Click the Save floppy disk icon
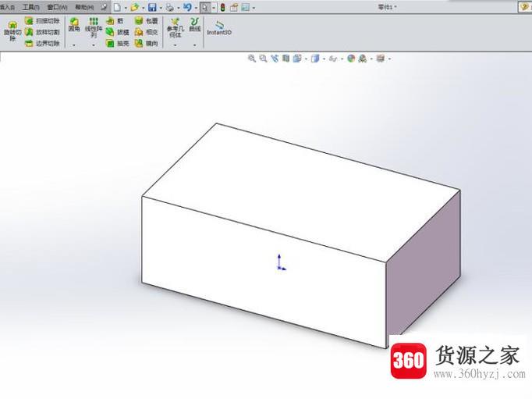The width and height of the screenshot is (532, 399). (152, 7)
